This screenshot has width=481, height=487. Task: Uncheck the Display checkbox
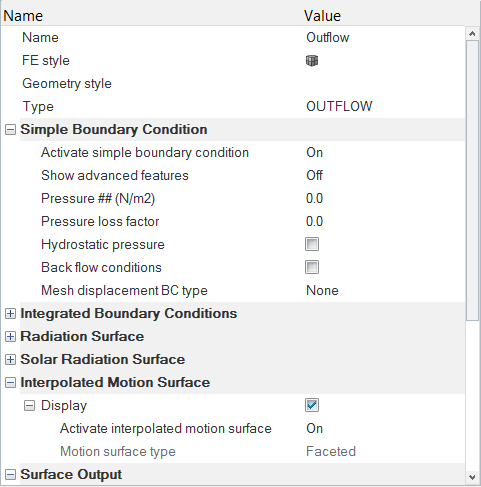tap(312, 405)
